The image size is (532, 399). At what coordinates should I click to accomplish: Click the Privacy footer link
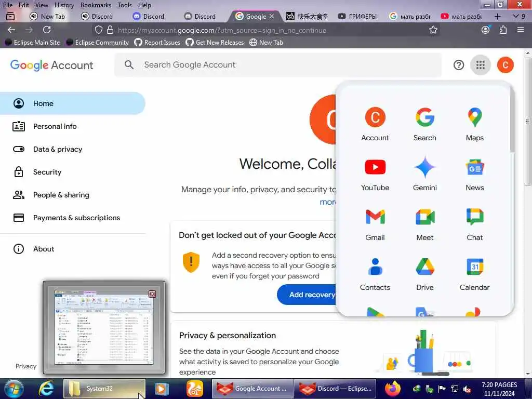tap(26, 366)
